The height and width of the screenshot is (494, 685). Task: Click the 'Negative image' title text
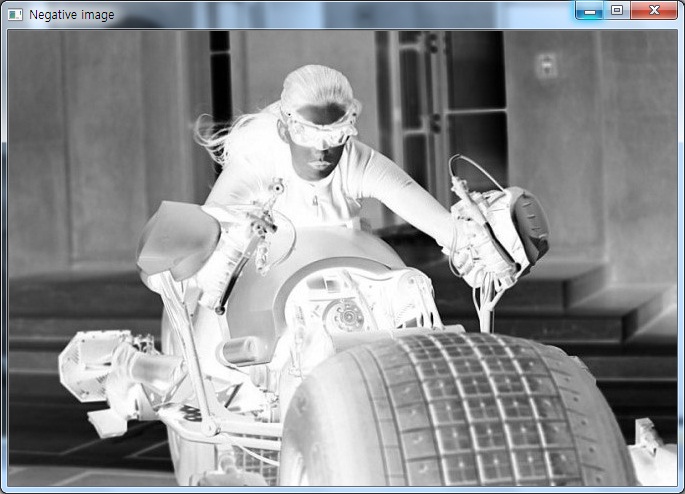pyautogui.click(x=72, y=15)
